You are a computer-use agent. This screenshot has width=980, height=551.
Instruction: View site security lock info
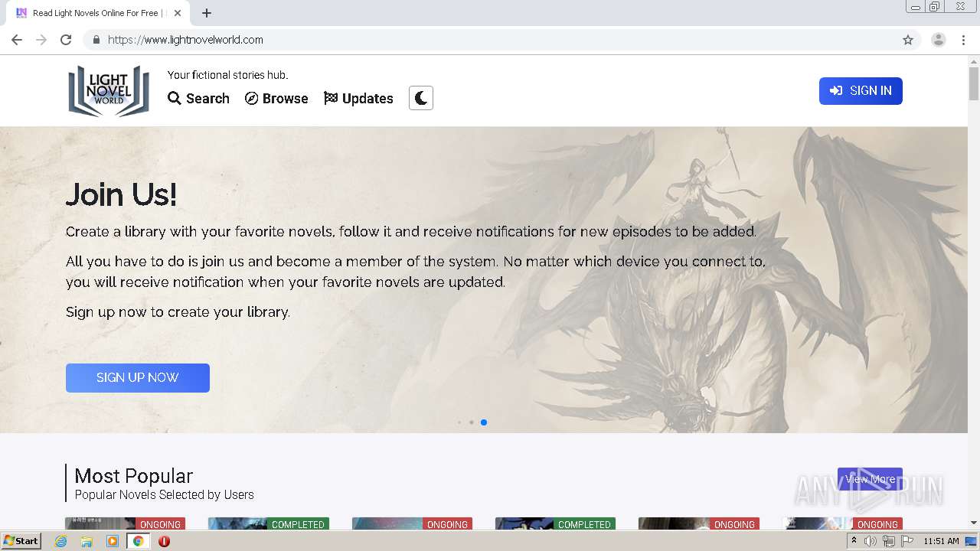pos(96,40)
